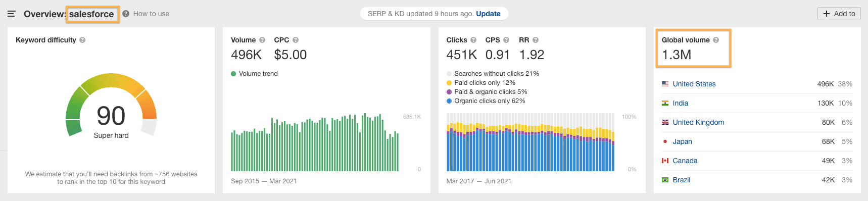
Task: Click the Brazil flag icon
Action: 665,180
